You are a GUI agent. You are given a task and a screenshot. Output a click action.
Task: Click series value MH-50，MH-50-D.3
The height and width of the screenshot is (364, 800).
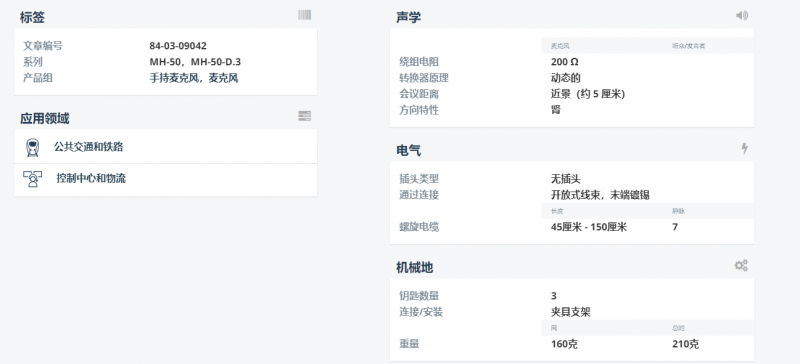(195, 62)
